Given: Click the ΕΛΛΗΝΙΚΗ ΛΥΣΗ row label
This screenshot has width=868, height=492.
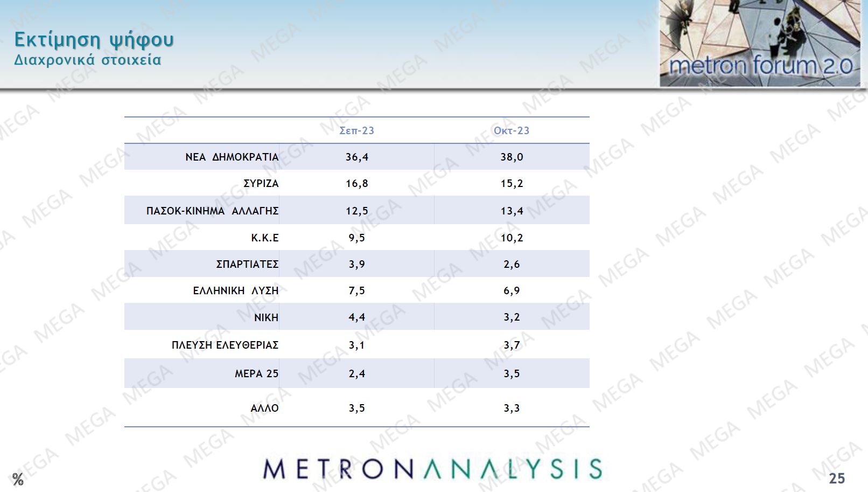Looking at the screenshot, I should point(235,290).
